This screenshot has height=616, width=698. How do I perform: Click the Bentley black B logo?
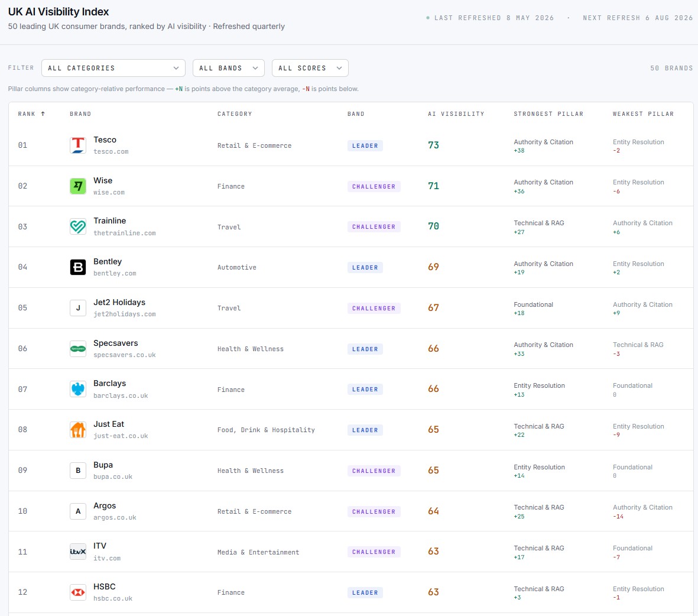(x=78, y=267)
